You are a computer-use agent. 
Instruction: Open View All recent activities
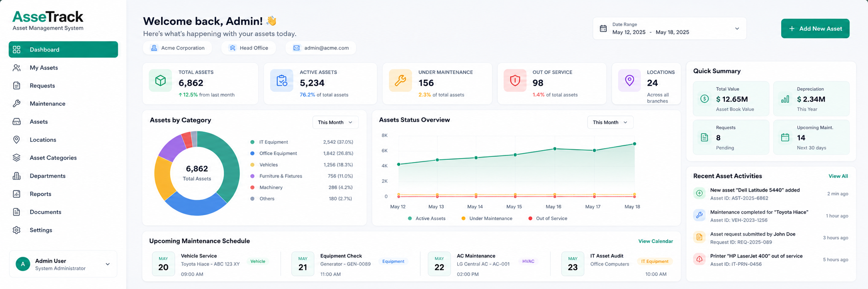click(838, 176)
